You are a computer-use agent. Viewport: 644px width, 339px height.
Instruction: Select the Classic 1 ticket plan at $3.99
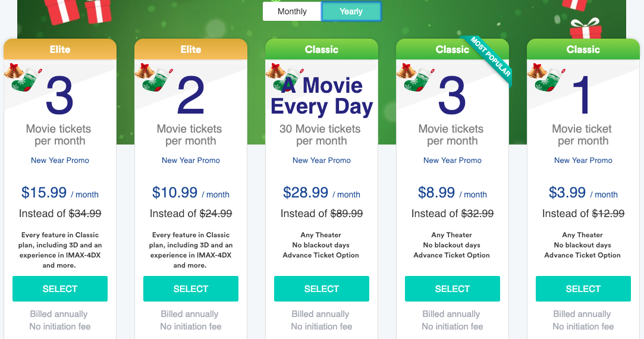583,289
